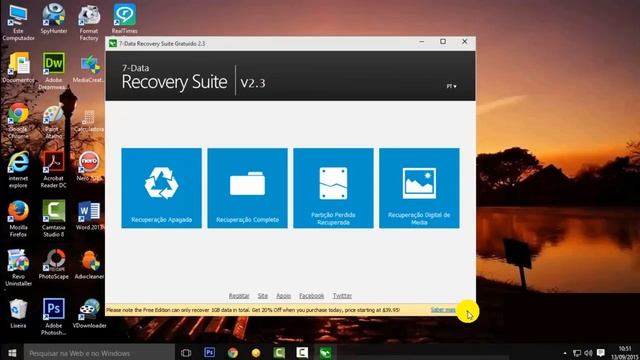Open the Lixeira recycle bin
This screenshot has width=640, height=360.
coord(18,313)
